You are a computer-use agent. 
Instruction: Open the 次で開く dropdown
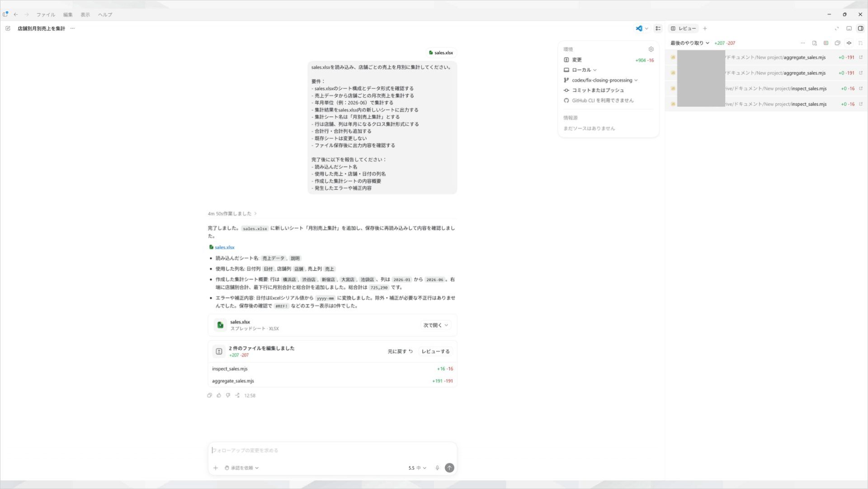pos(436,325)
